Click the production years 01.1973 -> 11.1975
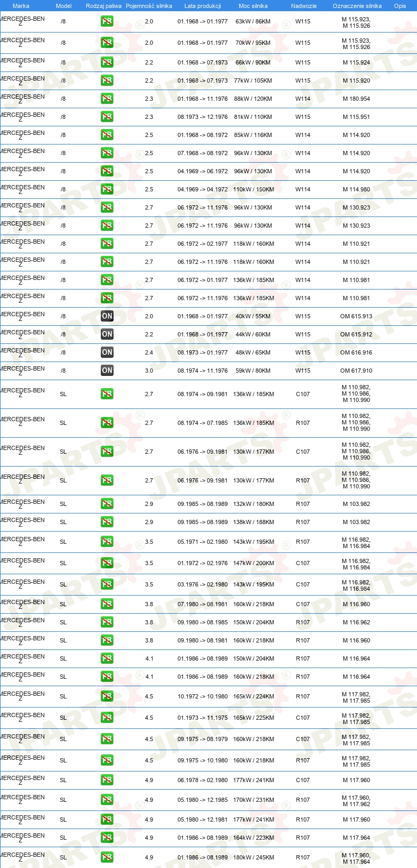 [203, 718]
